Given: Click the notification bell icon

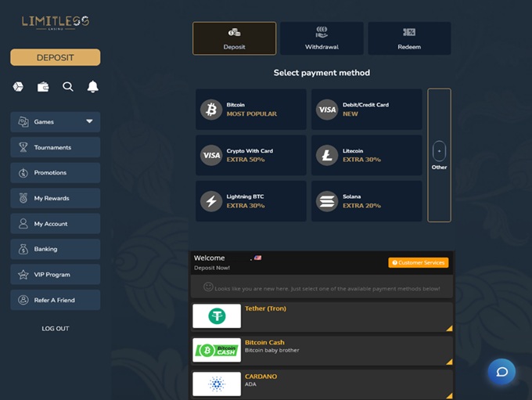Looking at the screenshot, I should coord(93,86).
